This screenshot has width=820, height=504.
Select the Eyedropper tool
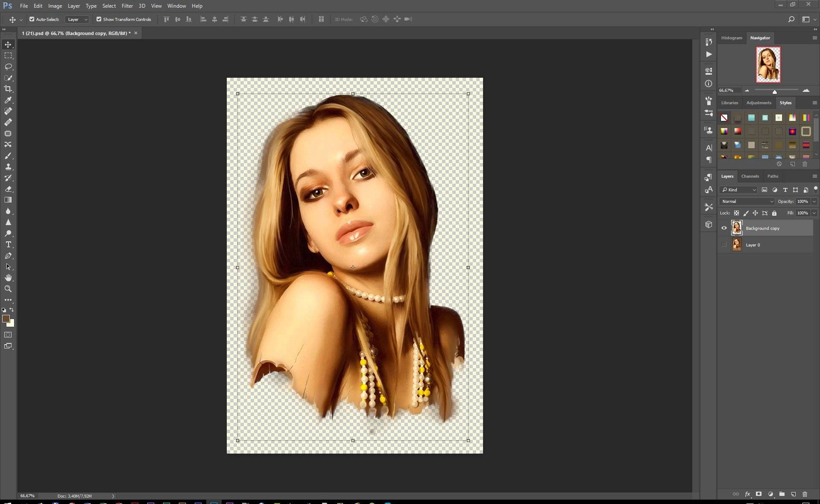(8, 100)
